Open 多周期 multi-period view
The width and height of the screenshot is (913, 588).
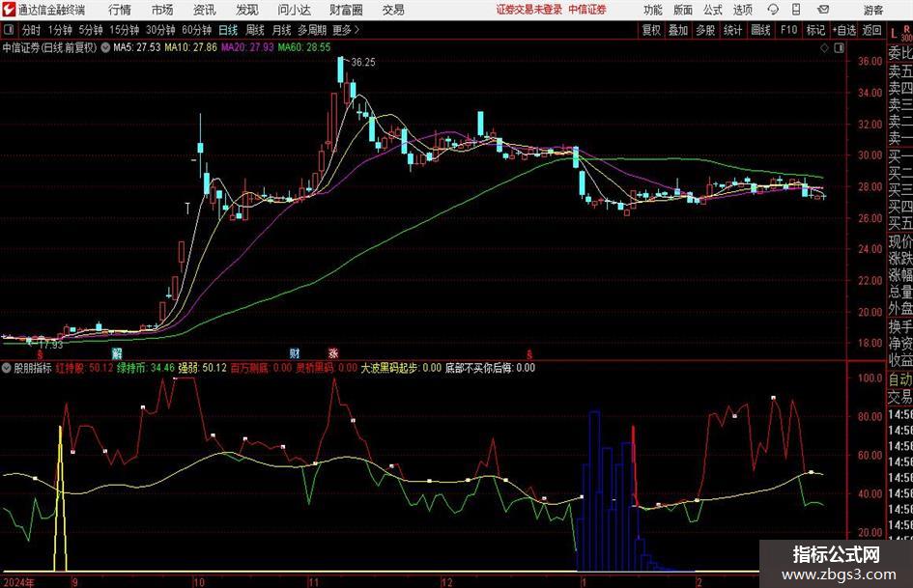coord(312,30)
